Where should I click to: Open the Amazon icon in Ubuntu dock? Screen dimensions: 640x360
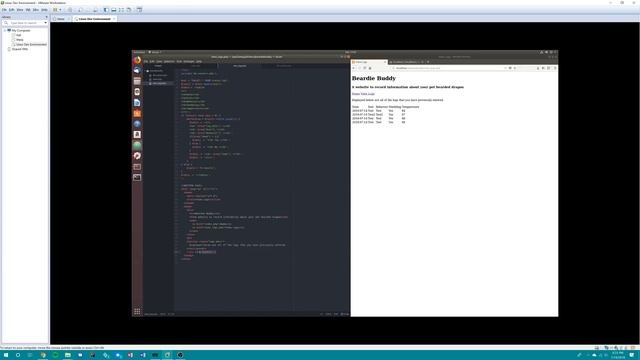137,134
